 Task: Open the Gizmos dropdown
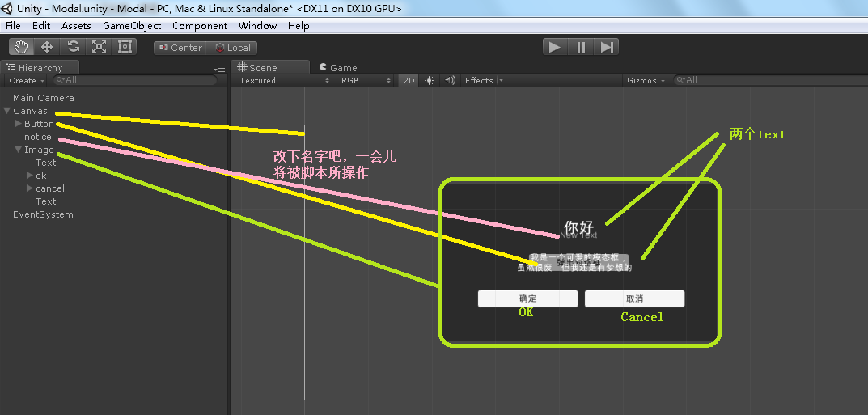pyautogui.click(x=646, y=80)
